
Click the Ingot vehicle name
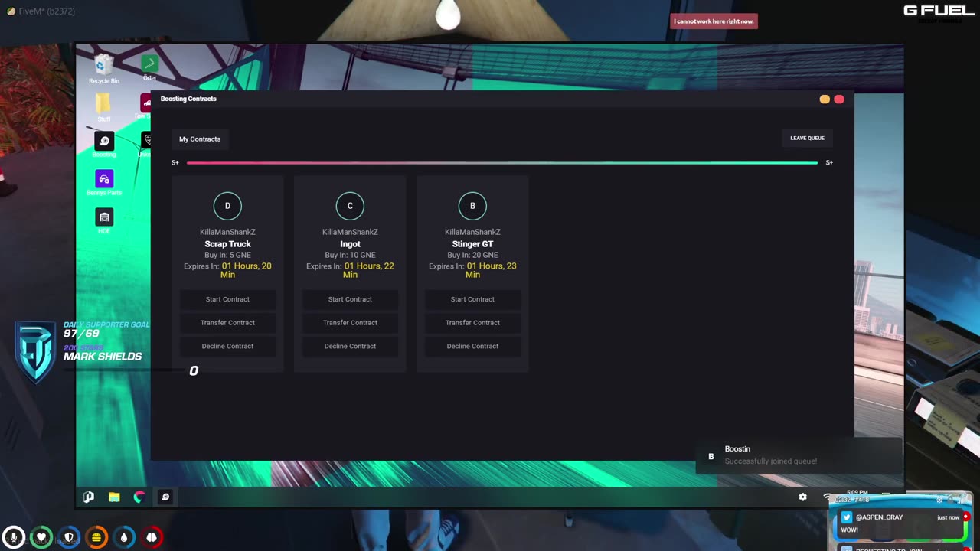pos(350,244)
